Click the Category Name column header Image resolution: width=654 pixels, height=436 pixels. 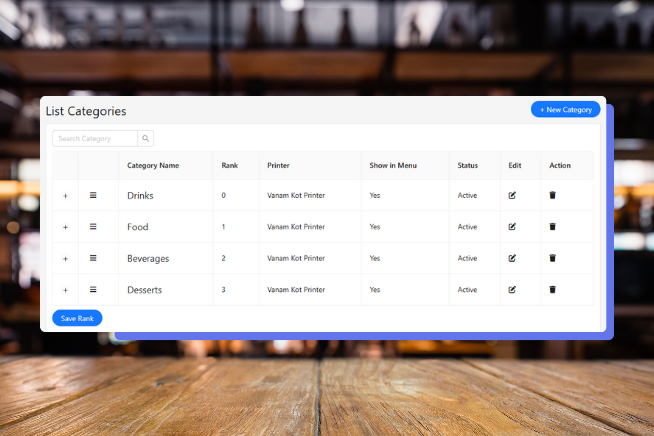pos(153,165)
